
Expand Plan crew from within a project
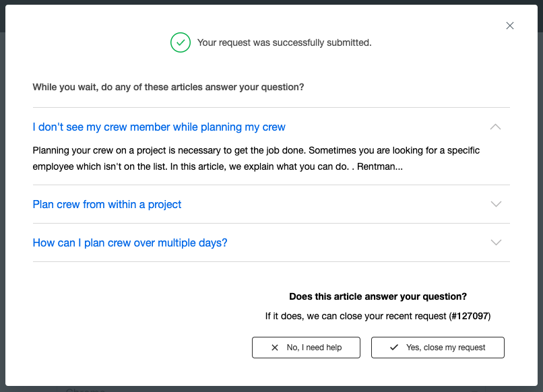click(x=496, y=204)
